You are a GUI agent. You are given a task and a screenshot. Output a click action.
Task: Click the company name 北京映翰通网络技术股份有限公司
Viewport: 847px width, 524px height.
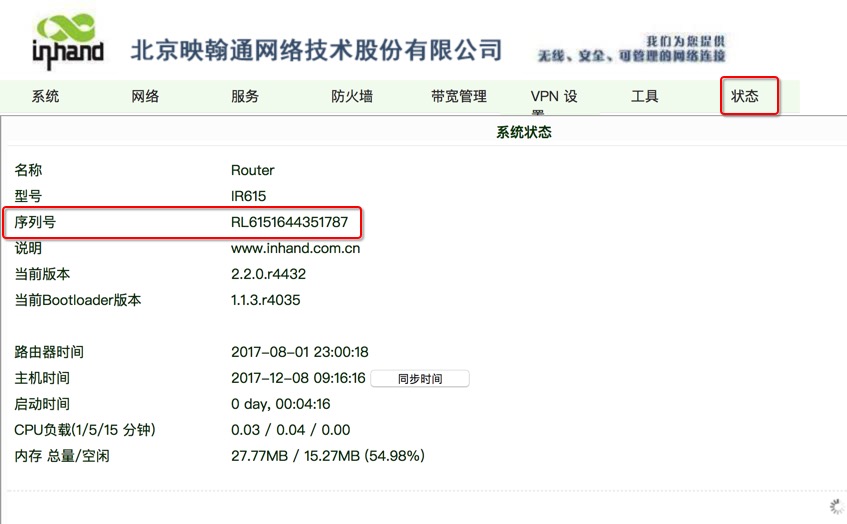pos(316,49)
